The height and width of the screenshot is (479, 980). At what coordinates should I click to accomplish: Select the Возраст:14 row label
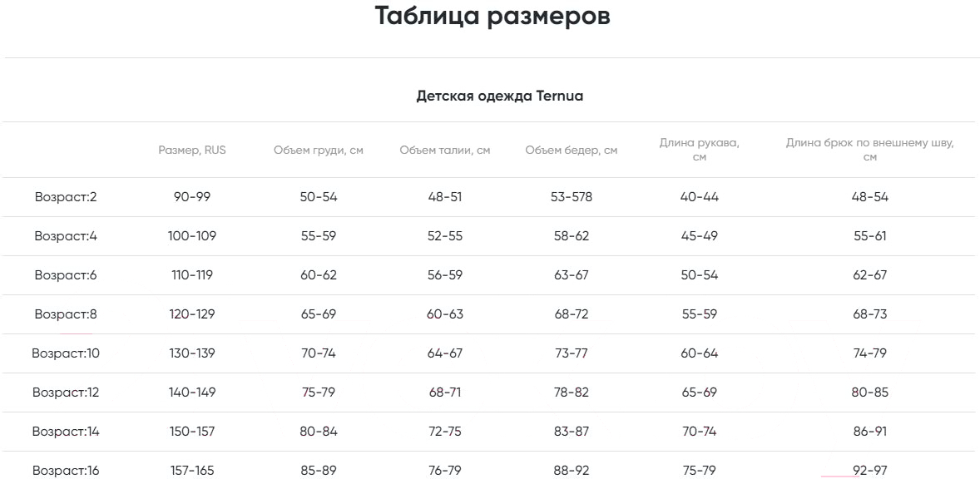66,432
